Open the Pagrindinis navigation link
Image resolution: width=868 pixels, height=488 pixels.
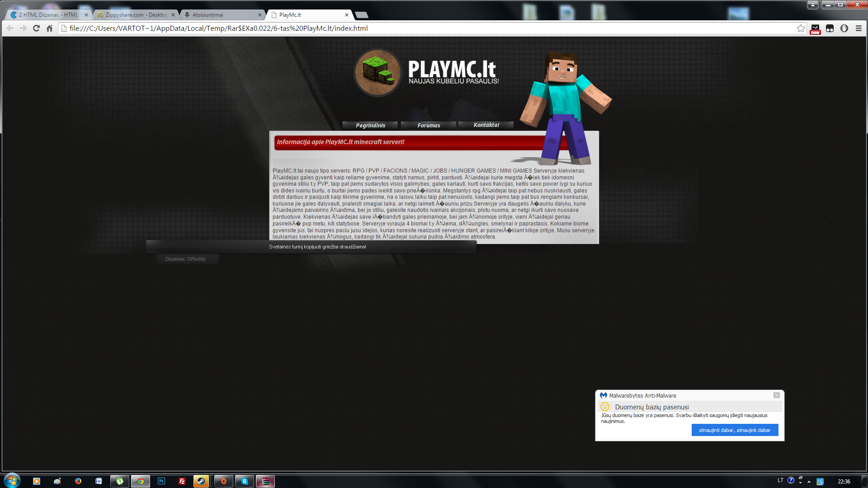pyautogui.click(x=370, y=125)
